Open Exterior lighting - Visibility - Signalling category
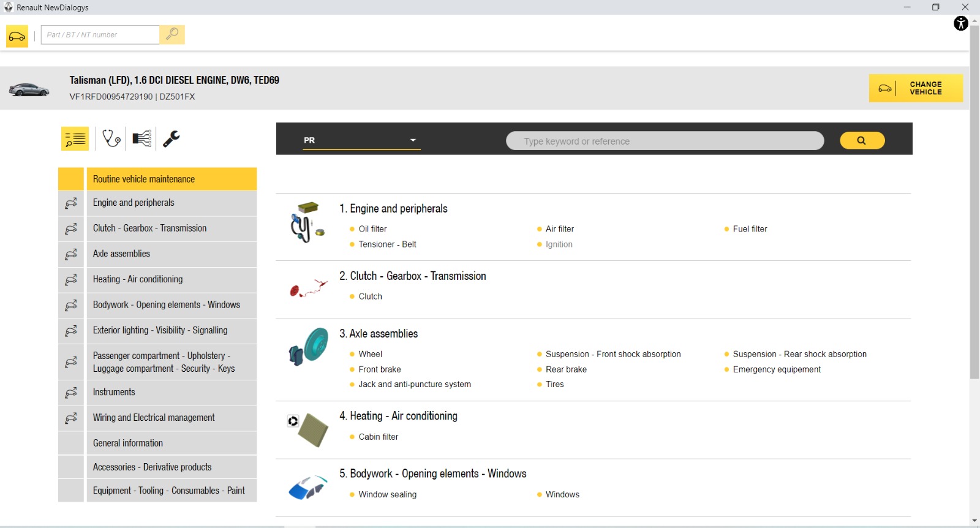This screenshot has height=528, width=980. [x=171, y=331]
